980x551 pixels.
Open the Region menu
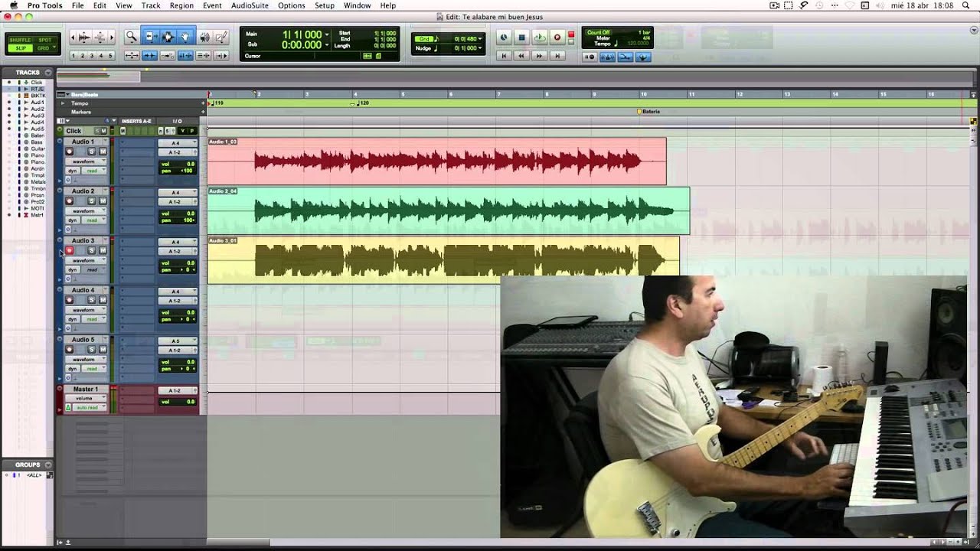pyautogui.click(x=181, y=5)
